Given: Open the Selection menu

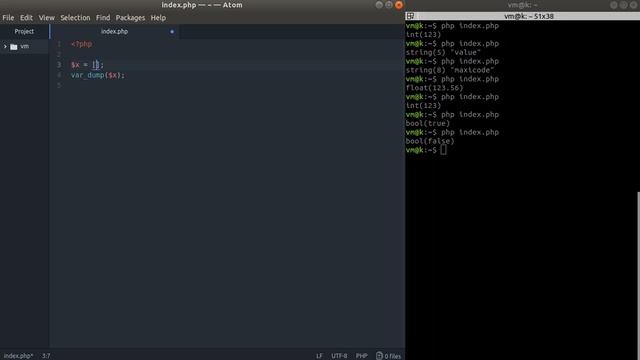Looking at the screenshot, I should (75, 18).
